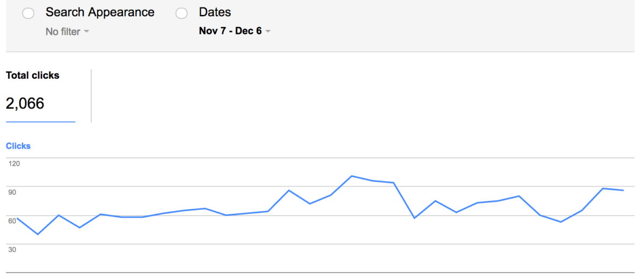Click the 90 y-axis label
The height and width of the screenshot is (279, 644).
point(12,192)
